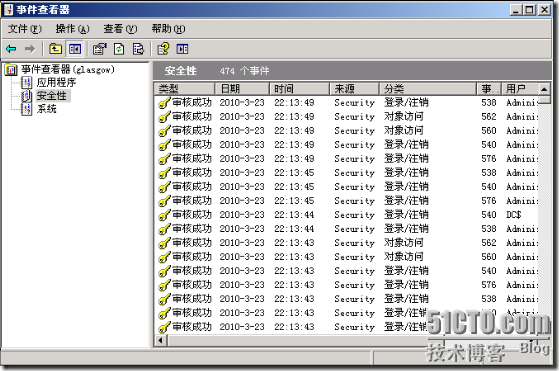Screen dimensions: 559x371
Task: Sort by the 用户 column header
Action: click(520, 88)
